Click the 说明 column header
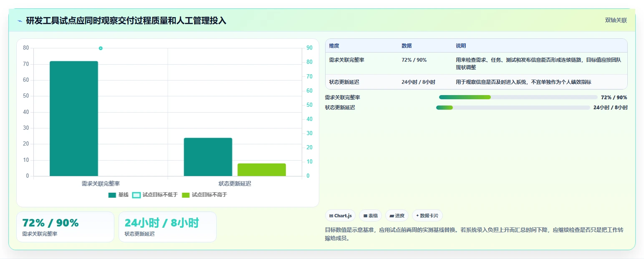644x259 pixels. point(461,46)
